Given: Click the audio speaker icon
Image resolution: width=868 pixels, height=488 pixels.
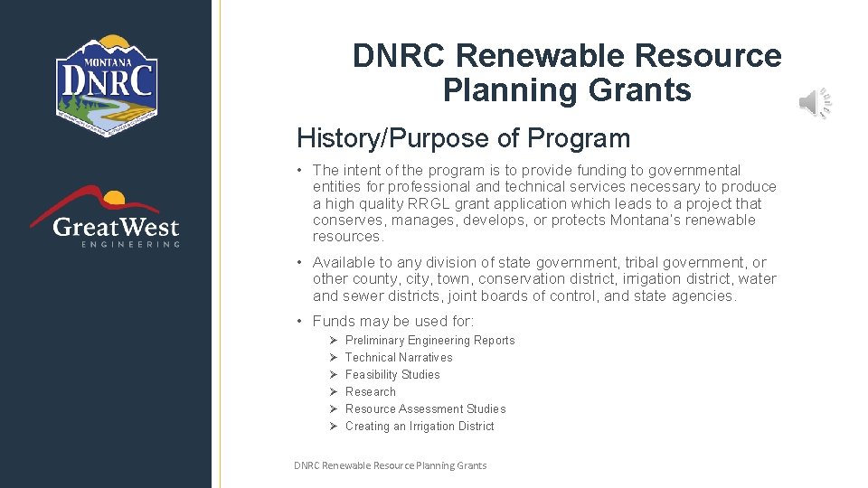Looking at the screenshot, I should (815, 103).
